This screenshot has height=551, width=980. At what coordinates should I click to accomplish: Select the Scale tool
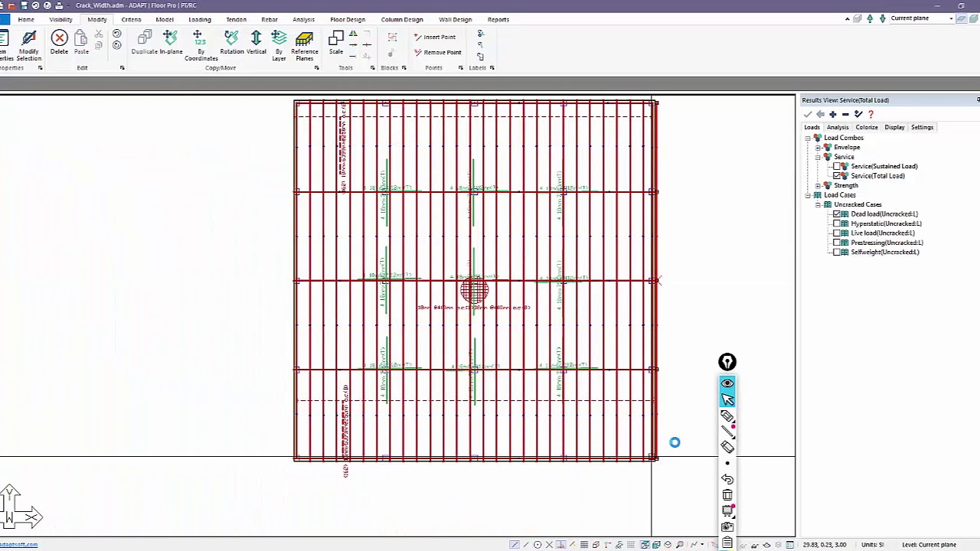click(336, 42)
